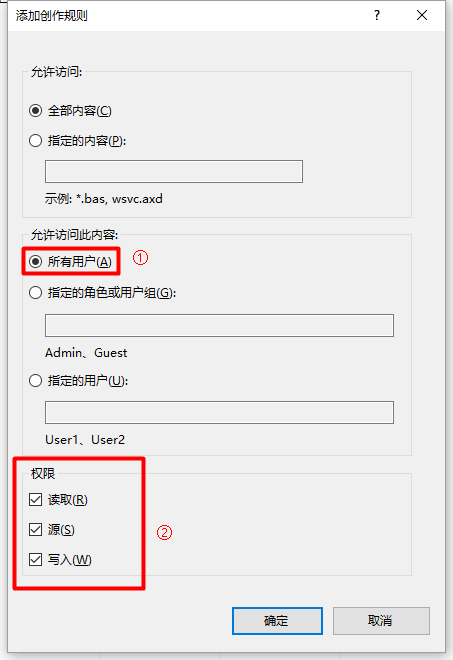This screenshot has width=453, height=660.
Task: Click the roles or user groups input box
Action: [219, 325]
